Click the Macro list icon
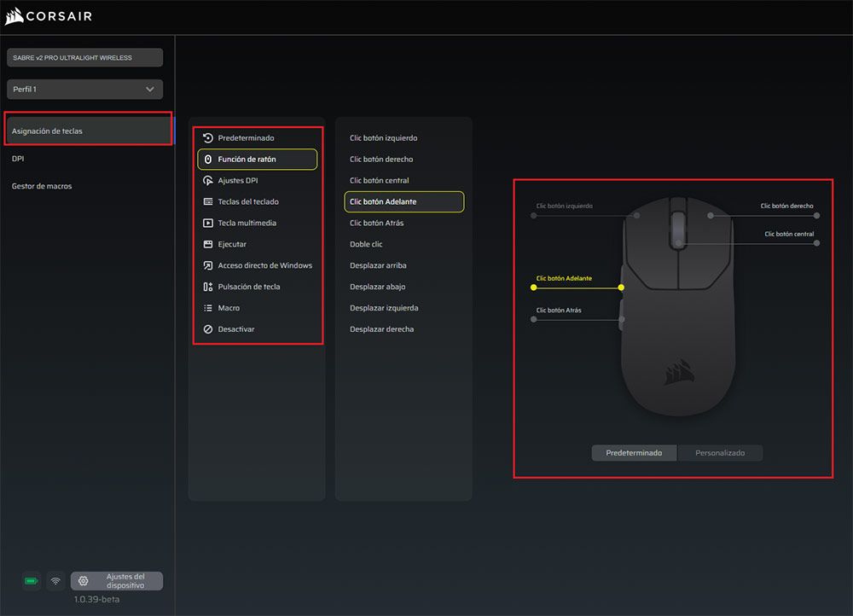853x616 pixels. coord(208,308)
